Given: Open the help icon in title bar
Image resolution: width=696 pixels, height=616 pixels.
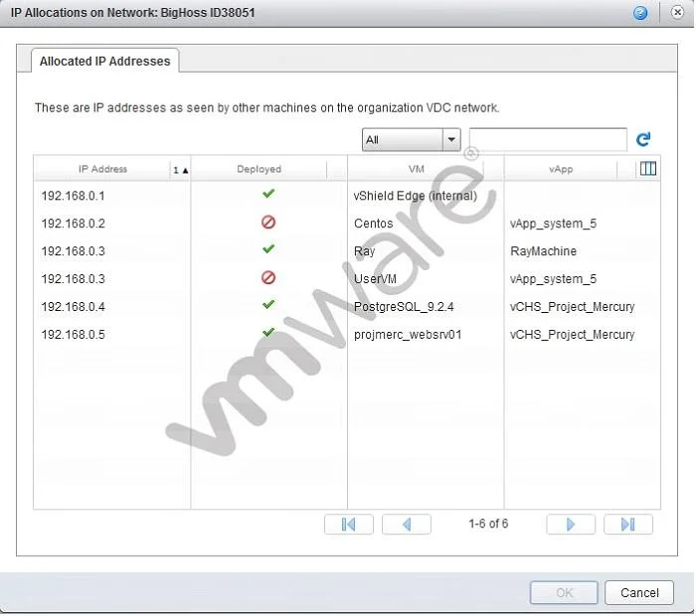Looking at the screenshot, I should point(640,13).
